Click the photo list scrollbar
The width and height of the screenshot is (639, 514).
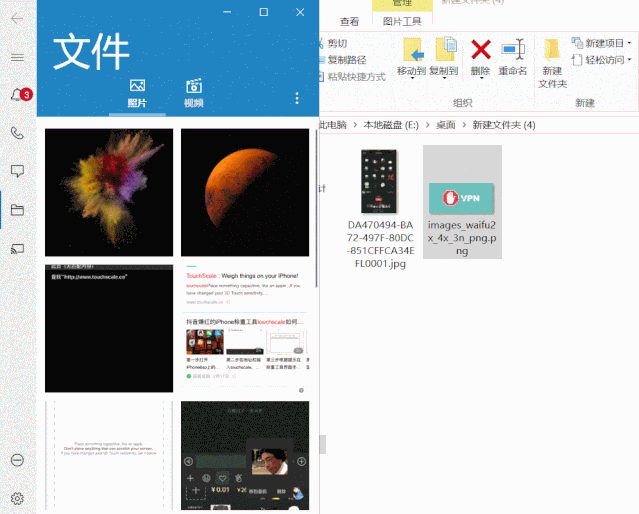(316, 209)
